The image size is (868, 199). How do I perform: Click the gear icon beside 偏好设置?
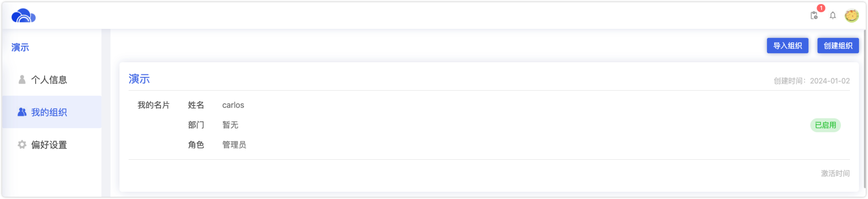(22, 144)
